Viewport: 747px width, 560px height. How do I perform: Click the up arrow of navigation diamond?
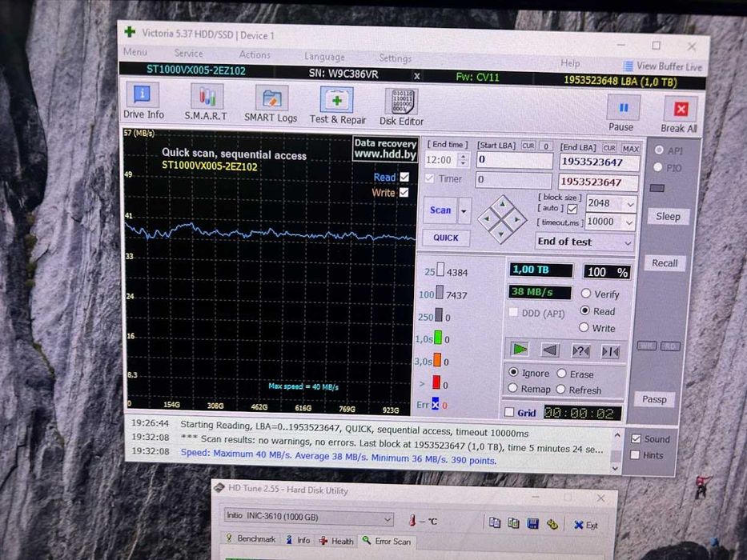(x=502, y=204)
